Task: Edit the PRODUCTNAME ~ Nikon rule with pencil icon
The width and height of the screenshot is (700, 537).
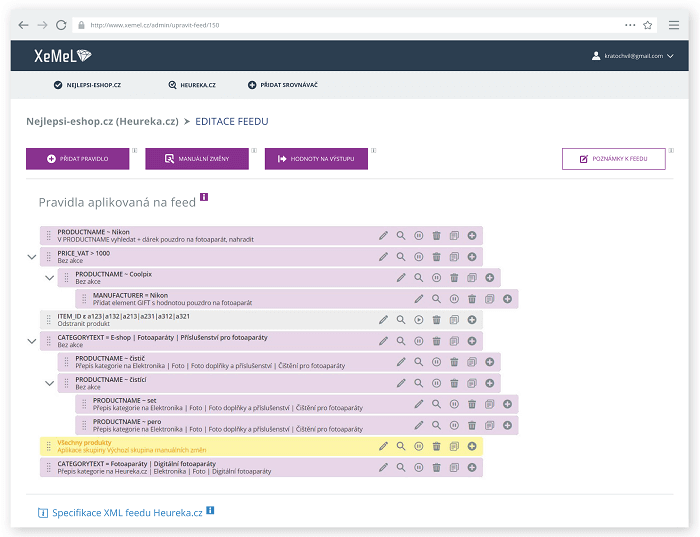Action: (383, 236)
